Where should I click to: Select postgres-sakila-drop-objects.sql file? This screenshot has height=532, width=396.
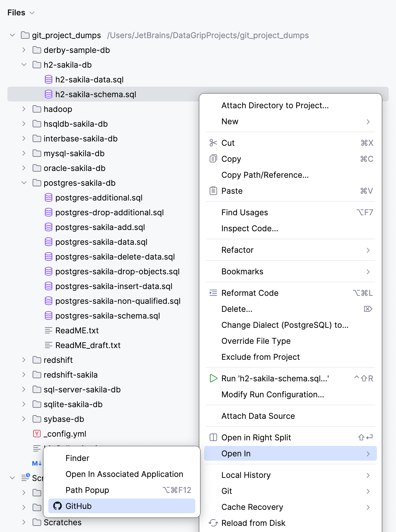pyautogui.click(x=117, y=272)
